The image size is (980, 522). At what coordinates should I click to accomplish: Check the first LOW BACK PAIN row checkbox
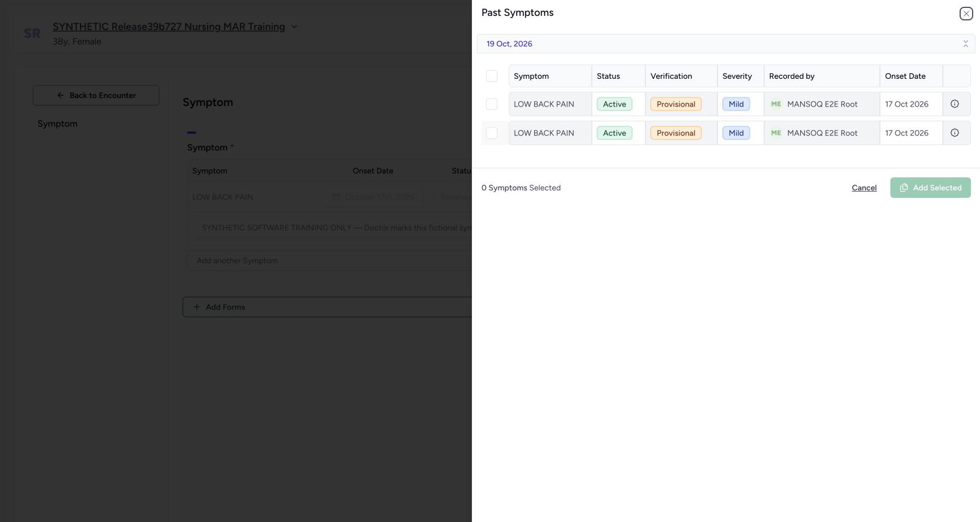coord(492,104)
